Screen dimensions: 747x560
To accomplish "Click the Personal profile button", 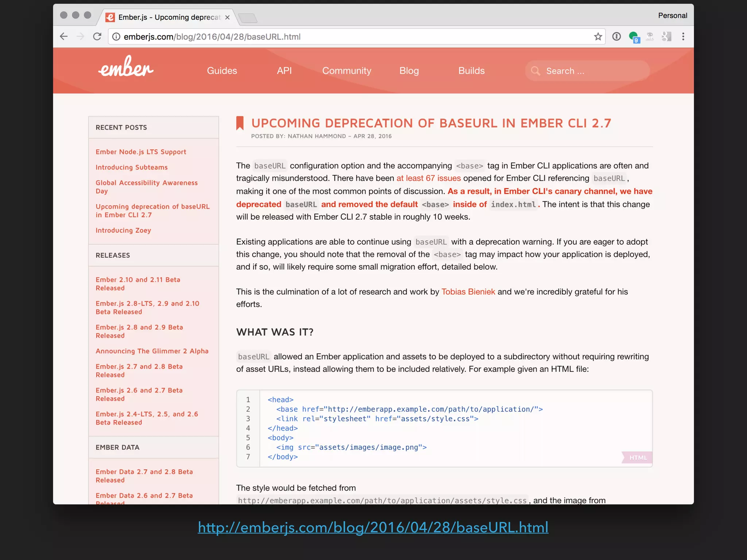I will 672,16.
